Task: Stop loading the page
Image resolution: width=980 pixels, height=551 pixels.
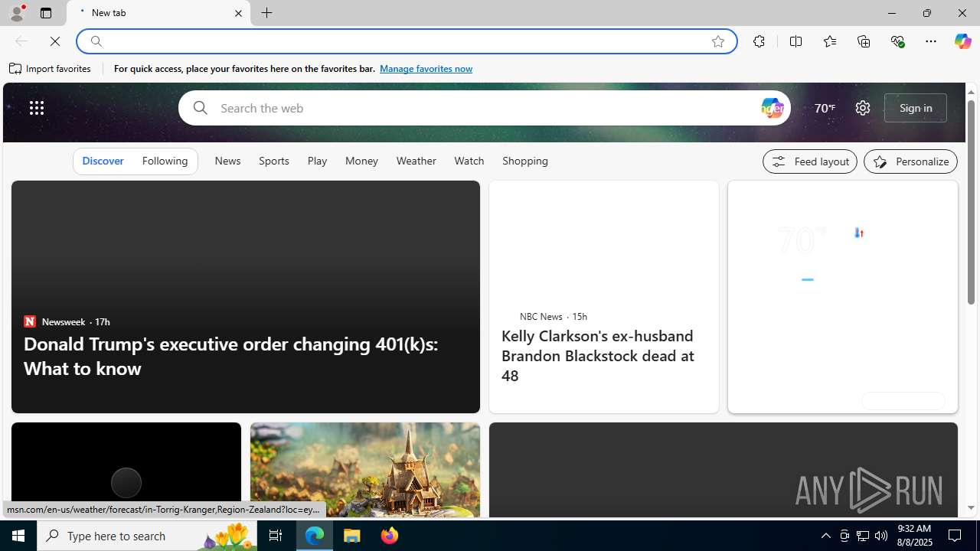Action: [54, 41]
